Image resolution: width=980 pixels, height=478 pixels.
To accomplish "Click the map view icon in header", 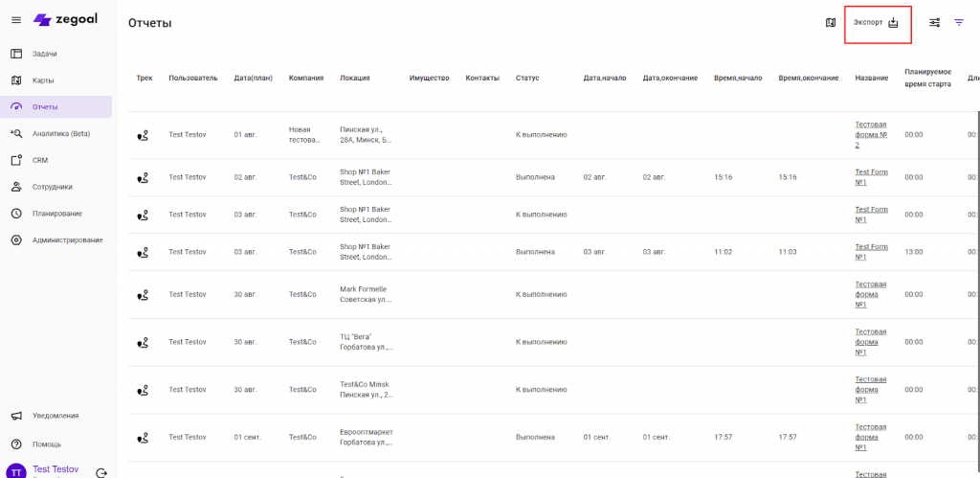I will (830, 23).
